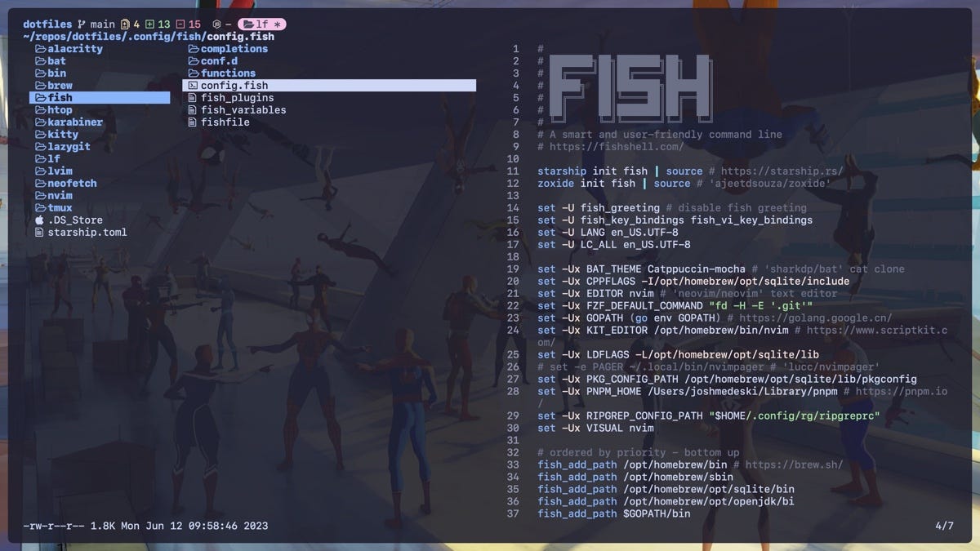Viewport: 980px width, 551px height.
Task: Click the nvim folder icon
Action: point(40,196)
